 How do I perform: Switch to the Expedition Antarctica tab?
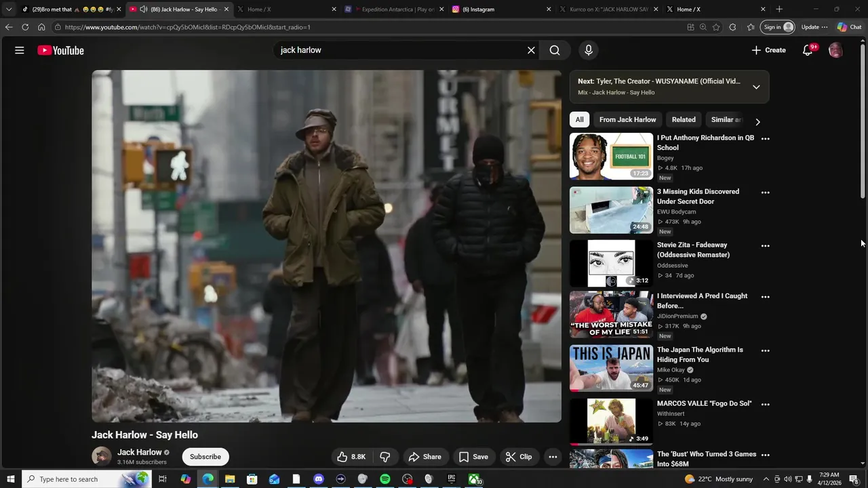(393, 9)
